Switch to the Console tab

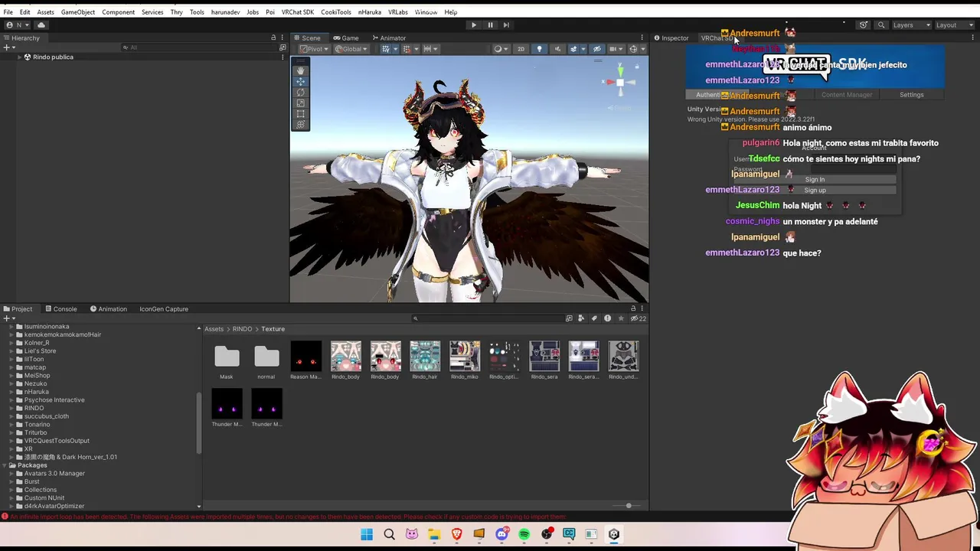(60, 308)
